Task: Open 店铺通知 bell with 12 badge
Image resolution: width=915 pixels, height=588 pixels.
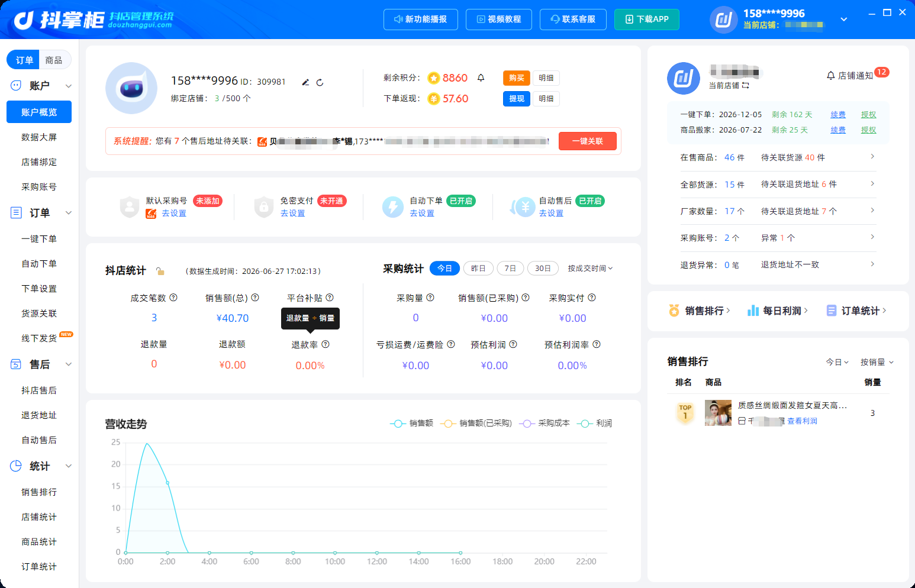Action: [x=857, y=75]
